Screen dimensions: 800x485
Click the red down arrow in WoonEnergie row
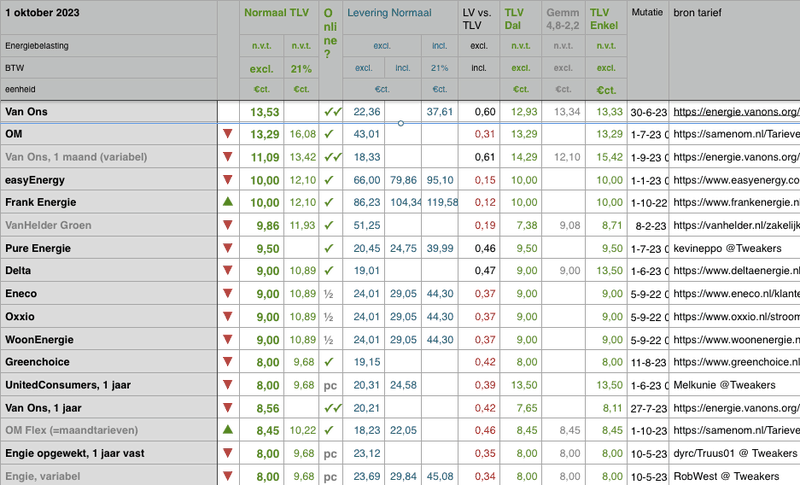[228, 339]
